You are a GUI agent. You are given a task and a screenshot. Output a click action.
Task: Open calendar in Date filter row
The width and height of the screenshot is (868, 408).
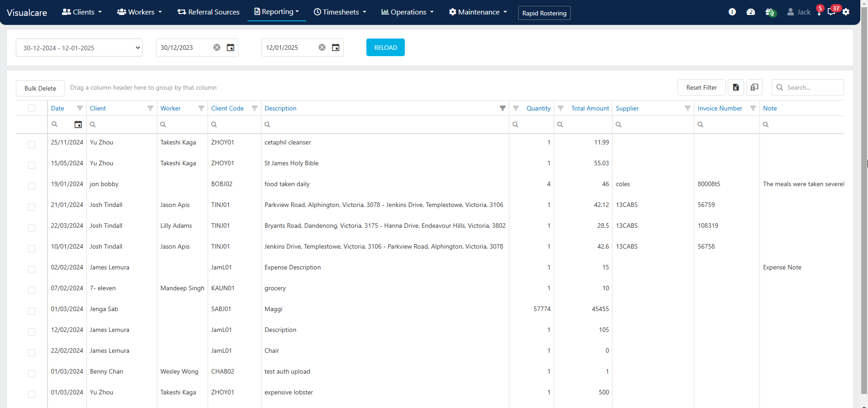[x=78, y=125]
